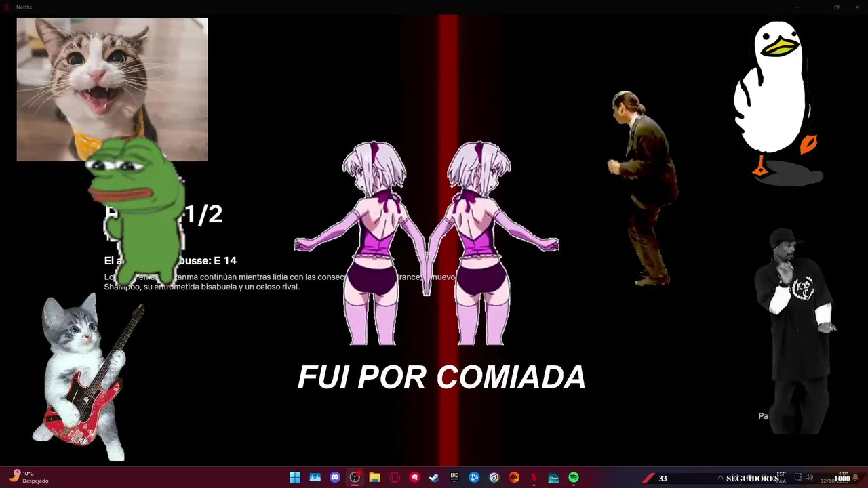This screenshot has height=488, width=868.
Task: Open the EA app taskbar icon
Action: tap(514, 477)
